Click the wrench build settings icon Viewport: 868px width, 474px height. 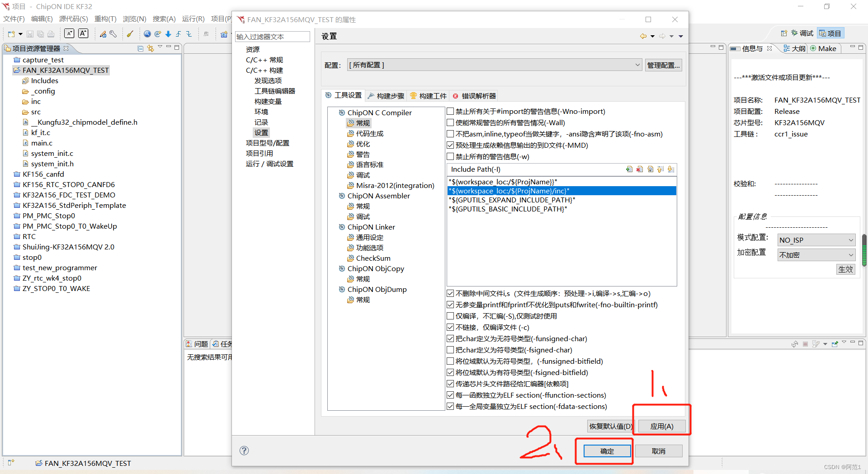click(x=113, y=34)
